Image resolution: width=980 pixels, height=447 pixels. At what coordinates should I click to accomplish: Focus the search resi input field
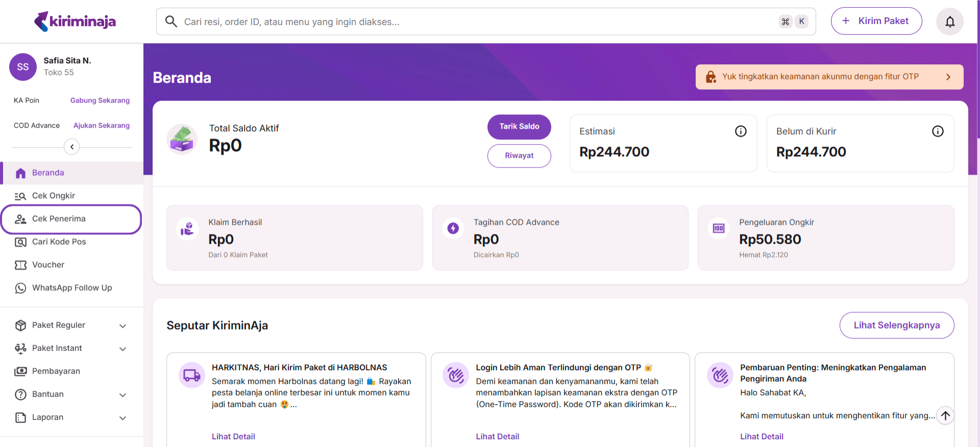(475, 21)
